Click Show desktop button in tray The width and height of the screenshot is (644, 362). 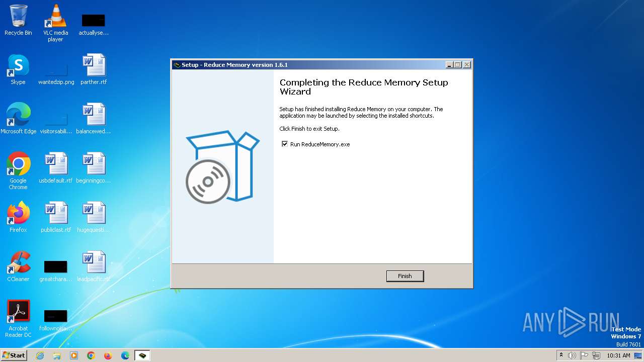[639, 355]
